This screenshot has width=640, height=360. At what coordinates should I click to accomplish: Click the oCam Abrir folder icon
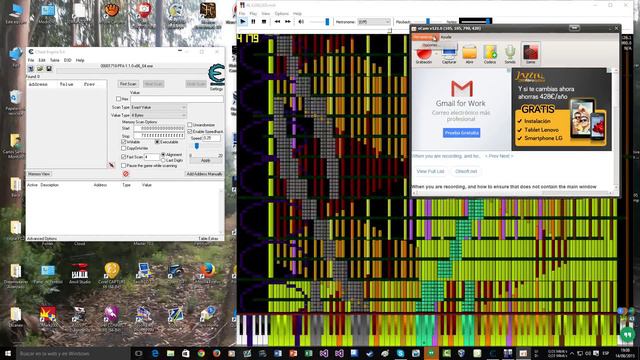tap(469, 55)
